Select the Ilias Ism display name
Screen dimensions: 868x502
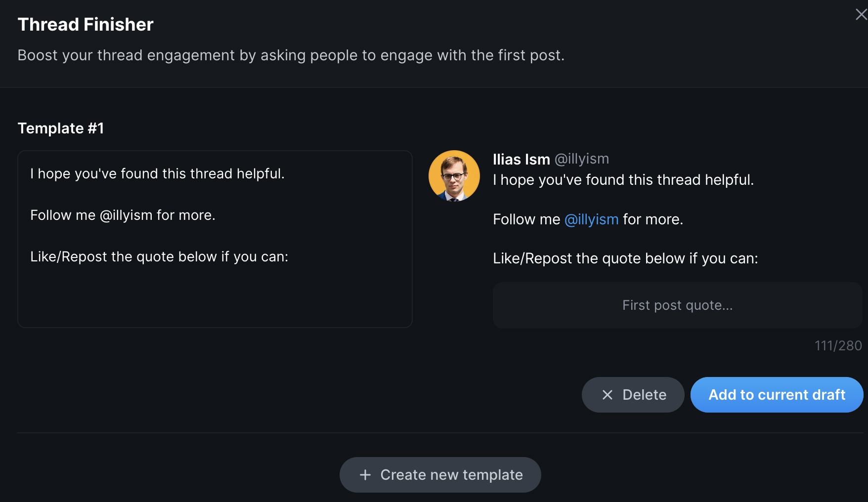(521, 159)
